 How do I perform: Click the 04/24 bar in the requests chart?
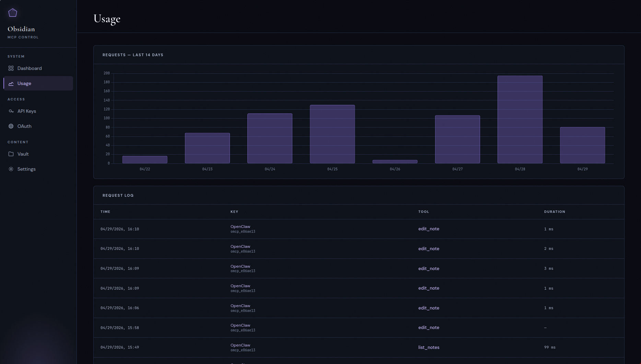[x=270, y=138]
